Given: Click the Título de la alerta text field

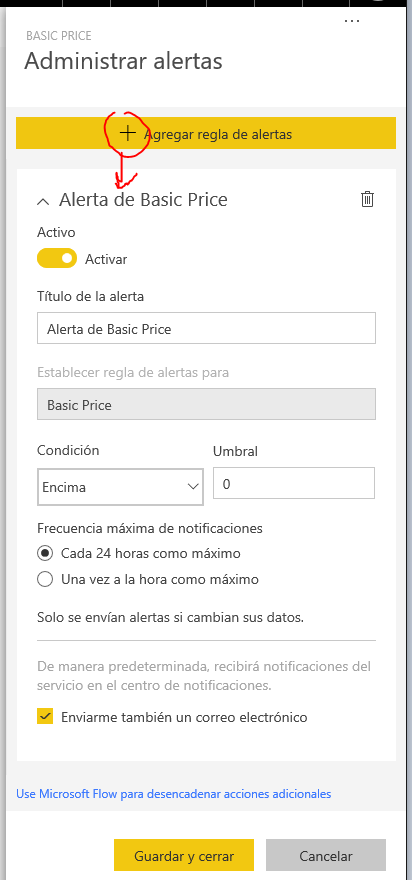Looking at the screenshot, I should pos(206,328).
